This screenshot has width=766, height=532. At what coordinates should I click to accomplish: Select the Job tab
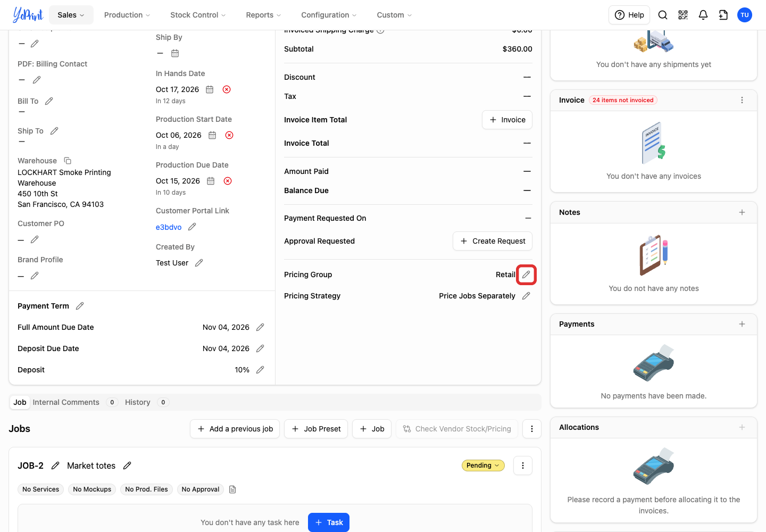point(20,402)
